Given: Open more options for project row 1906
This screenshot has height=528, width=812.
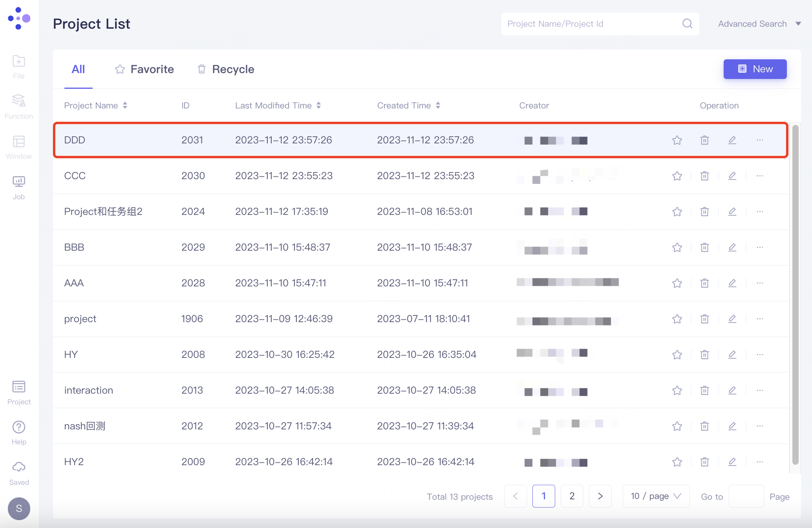Looking at the screenshot, I should pos(760,319).
